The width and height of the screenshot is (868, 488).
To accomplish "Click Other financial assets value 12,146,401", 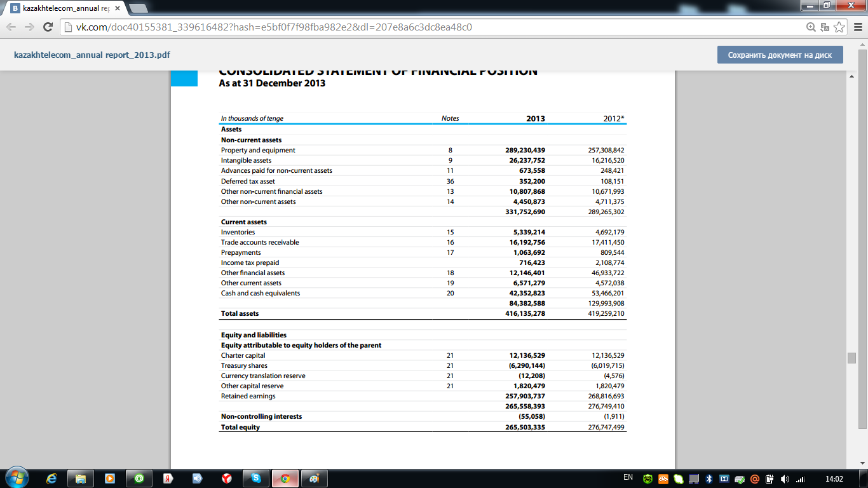I will click(526, 273).
